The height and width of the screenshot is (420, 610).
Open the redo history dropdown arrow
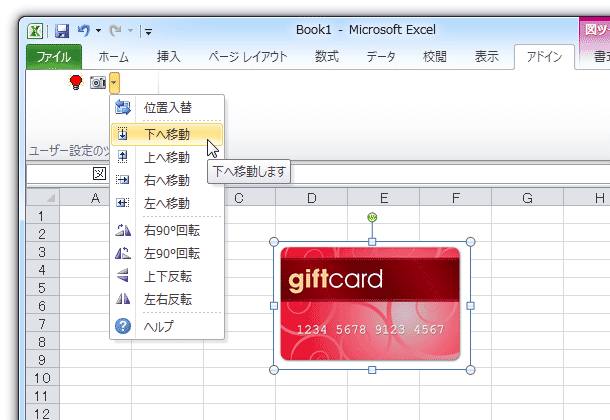[x=130, y=31]
